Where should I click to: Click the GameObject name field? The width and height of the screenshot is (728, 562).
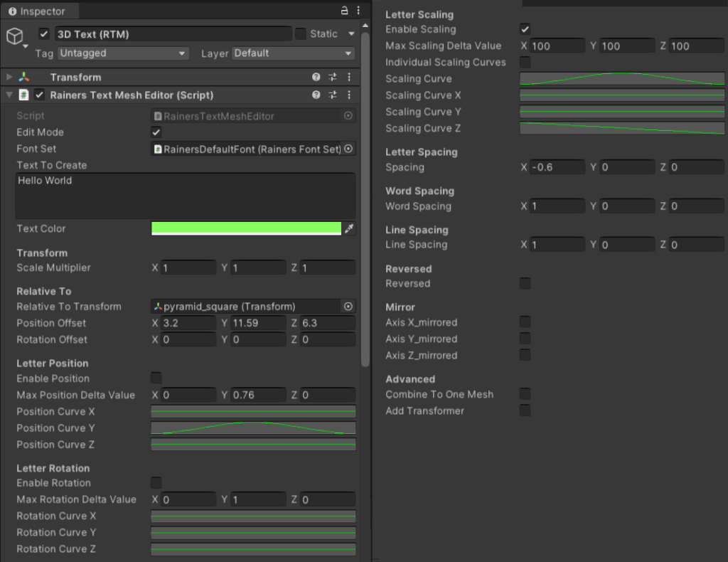click(173, 34)
